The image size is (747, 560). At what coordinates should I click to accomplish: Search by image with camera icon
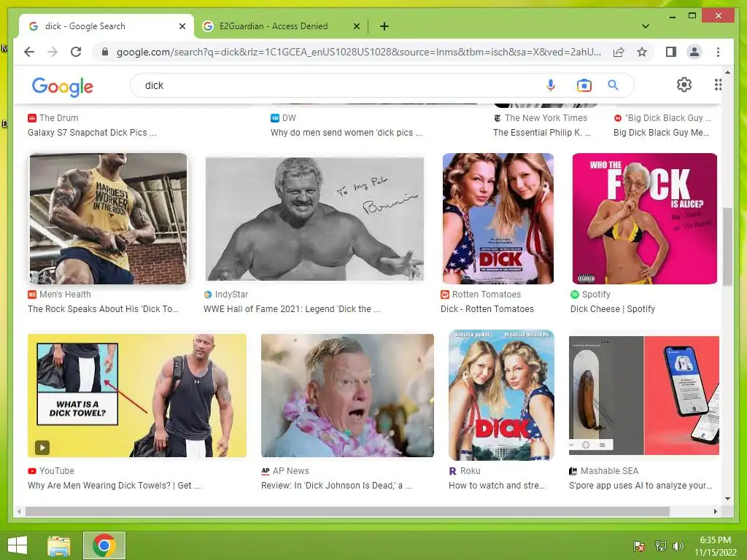(584, 85)
